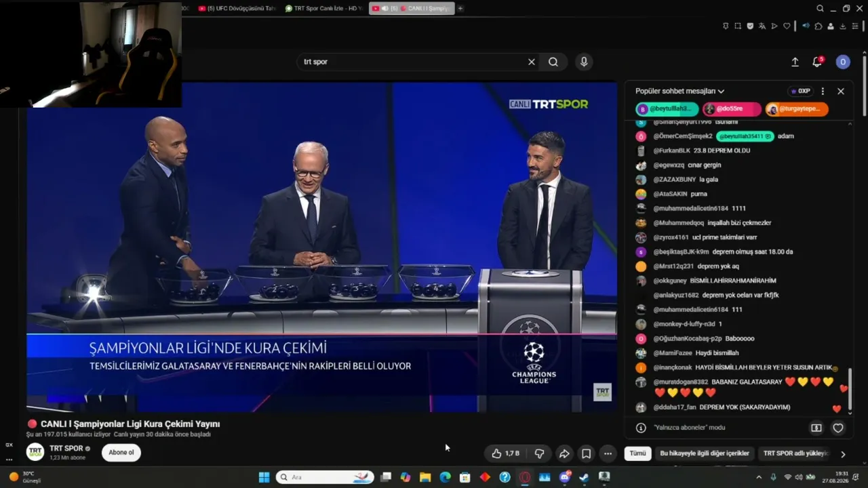Open chat user @ÖmerCemŞimşek2's message
Image resolution: width=868 pixels, height=488 pixels.
coord(714,136)
